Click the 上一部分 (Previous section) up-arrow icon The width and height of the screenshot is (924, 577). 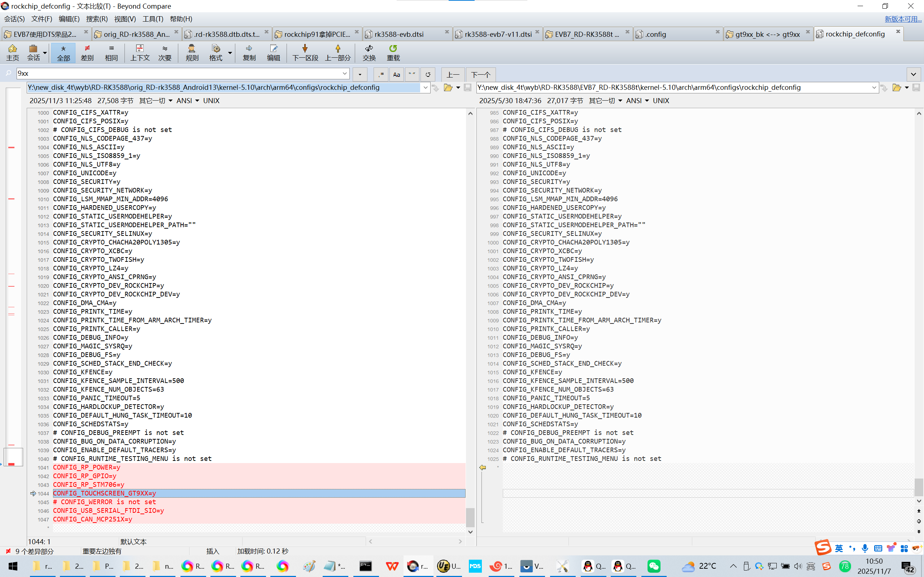point(338,52)
